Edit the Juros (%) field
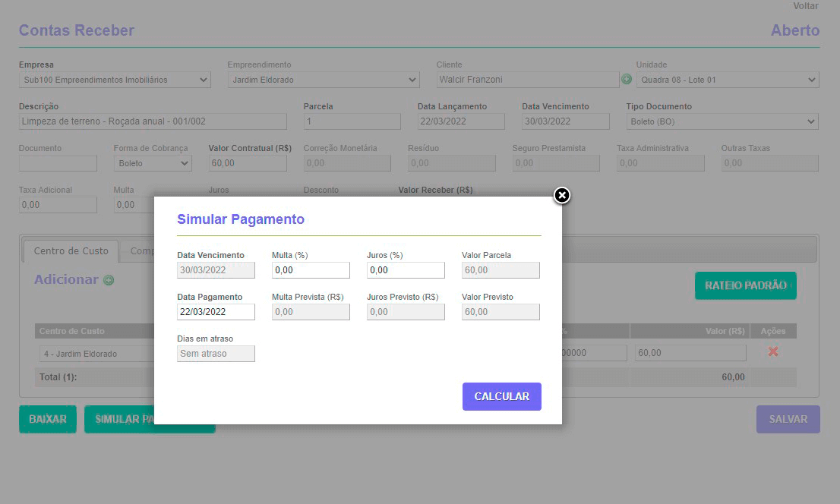 406,270
